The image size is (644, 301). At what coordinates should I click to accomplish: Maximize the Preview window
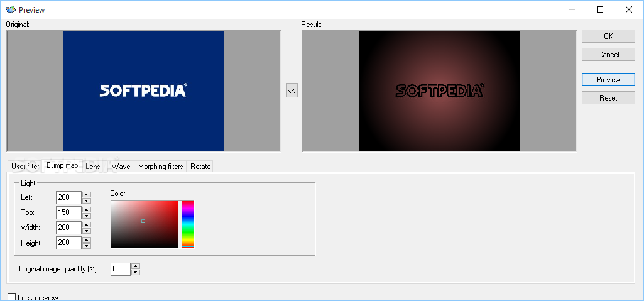[600, 9]
